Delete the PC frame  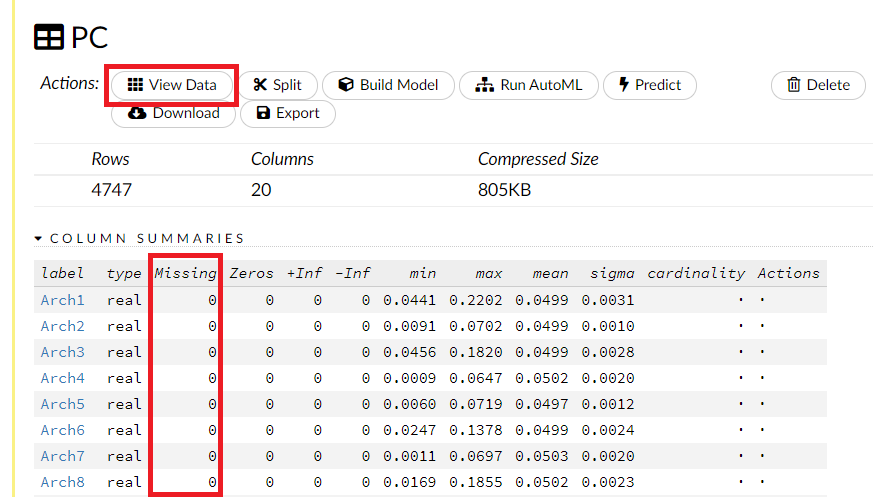point(817,85)
